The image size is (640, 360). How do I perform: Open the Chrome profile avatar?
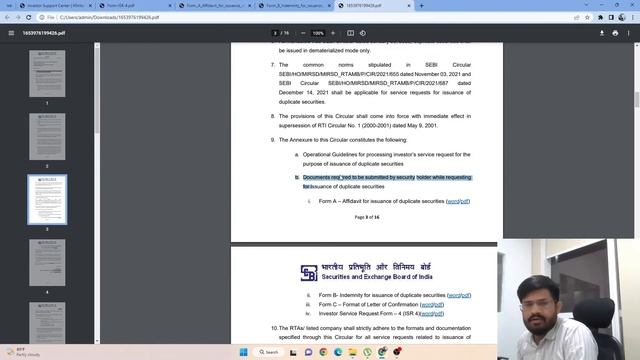pos(622,18)
